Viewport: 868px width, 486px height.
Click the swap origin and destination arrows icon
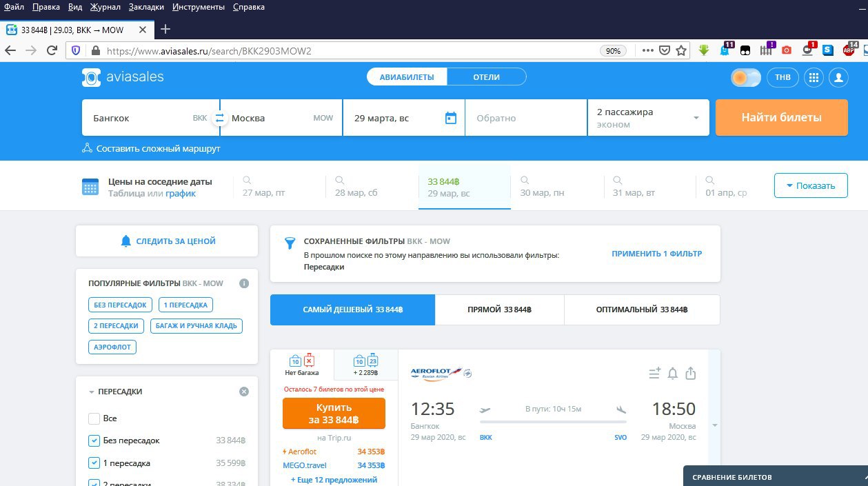click(219, 118)
